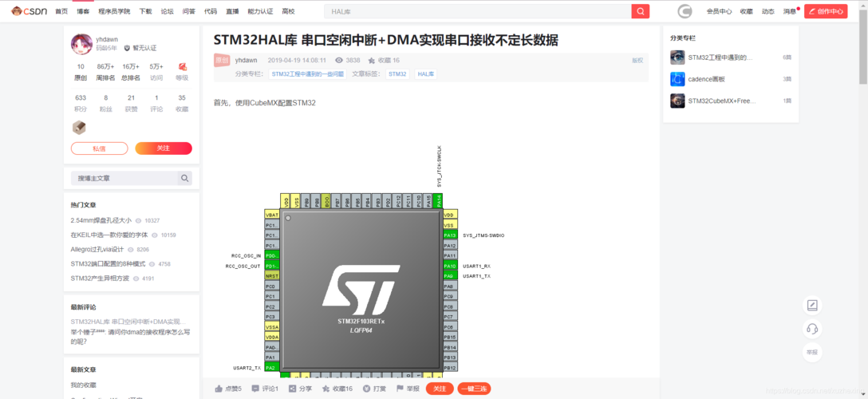Viewport: 868px width, 399px height.
Task: Open the user avatar icon in header
Action: [x=685, y=11]
